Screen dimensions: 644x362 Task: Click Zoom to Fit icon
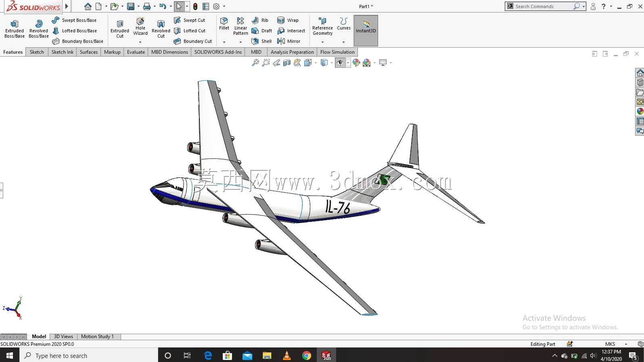point(255,63)
